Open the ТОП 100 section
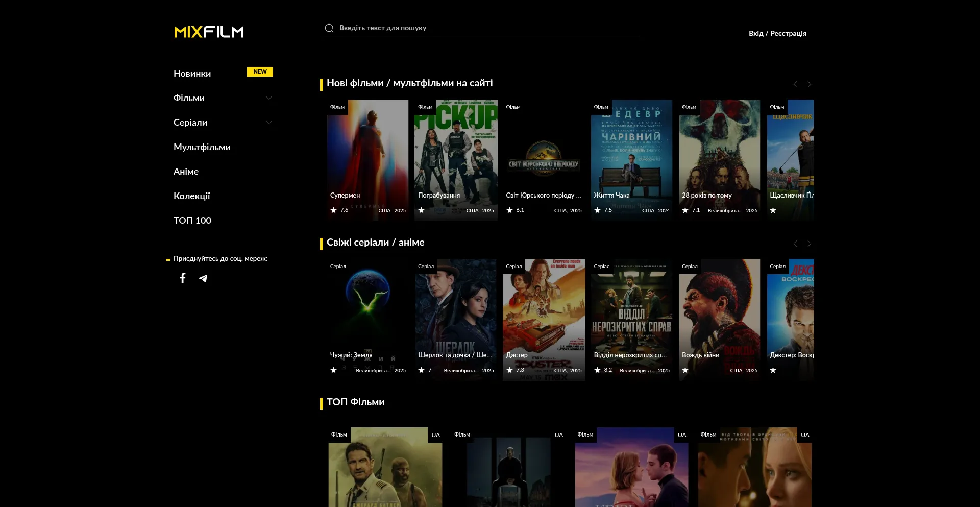 point(192,220)
